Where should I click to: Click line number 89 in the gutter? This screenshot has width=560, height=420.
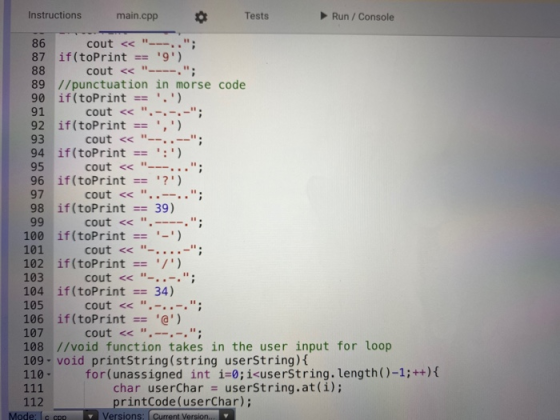pos(38,85)
